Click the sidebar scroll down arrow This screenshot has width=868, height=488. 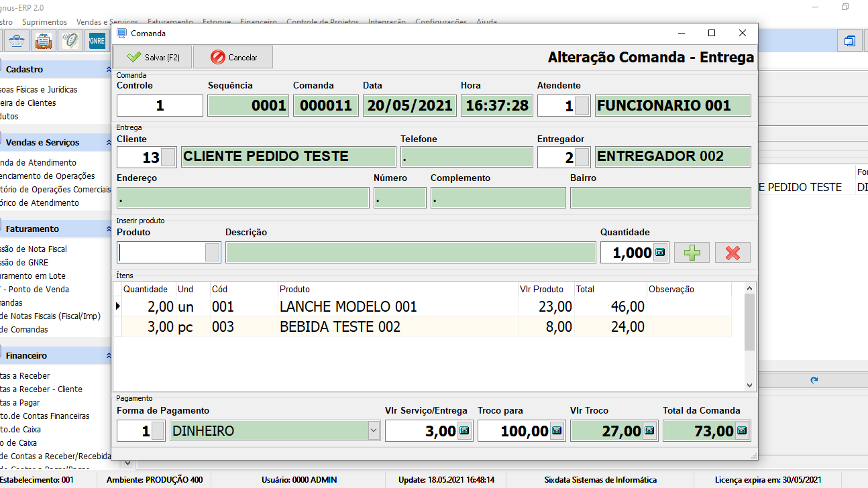(x=127, y=463)
